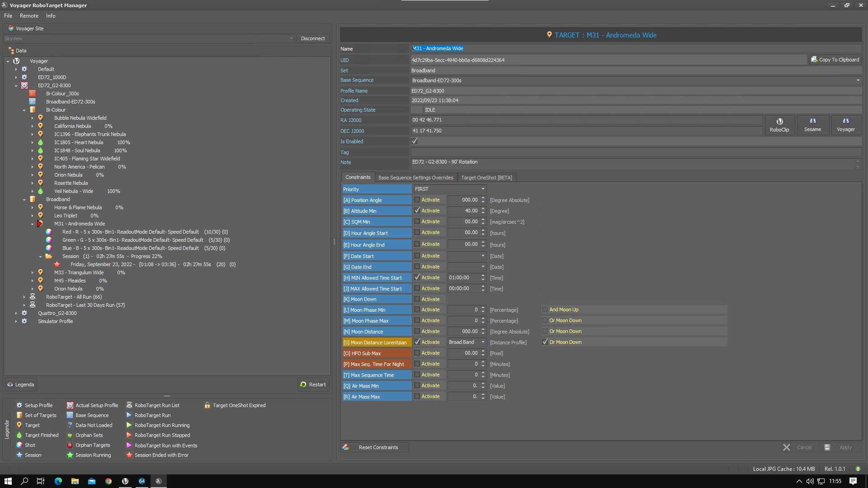Click the Session folder icon under M31
This screenshot has width=868, height=488.
(48, 256)
